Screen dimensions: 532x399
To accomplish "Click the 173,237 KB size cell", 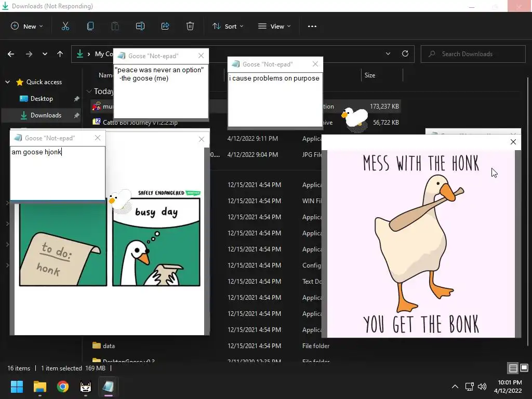I will [x=384, y=106].
